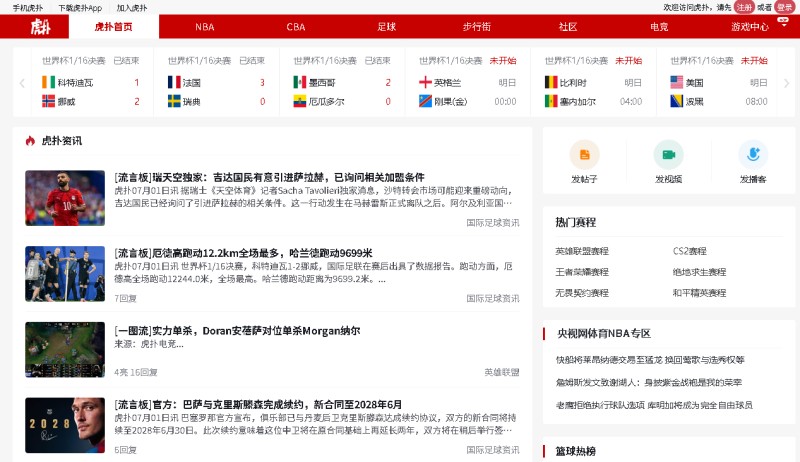800x462 pixels.
Task: Click the flame icon beside 虎扑资讯
Action: [30, 141]
